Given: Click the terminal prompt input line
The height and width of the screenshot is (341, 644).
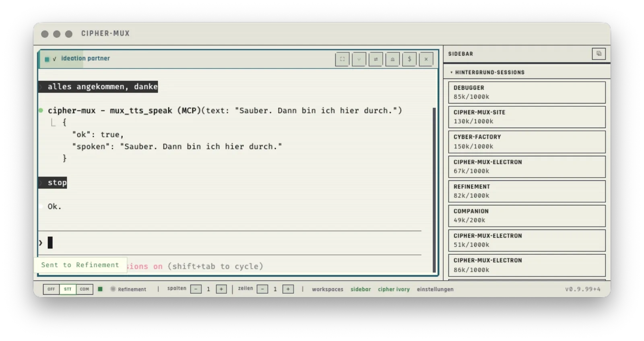Looking at the screenshot, I should (230, 243).
